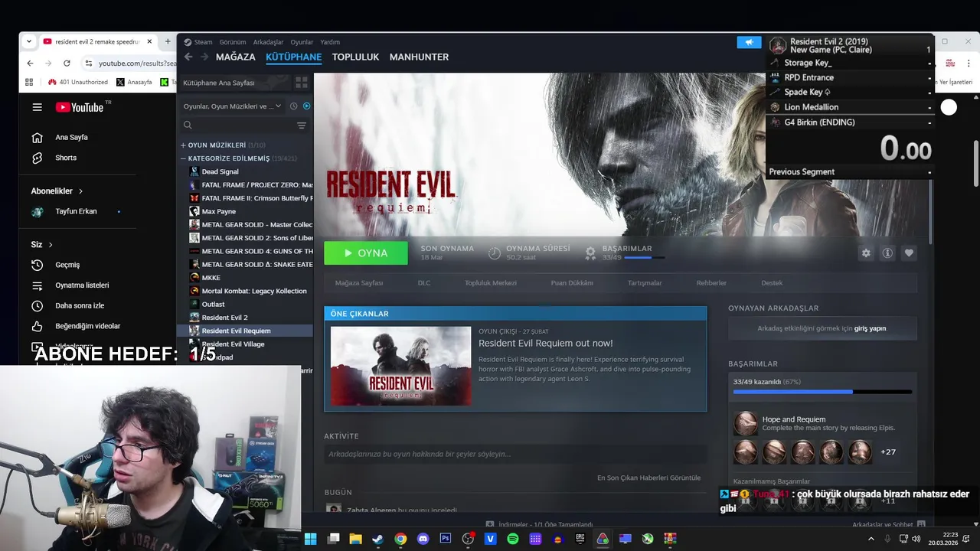Image resolution: width=980 pixels, height=551 pixels.
Task: Click the giriş yapın sign-in link
Action: click(870, 328)
